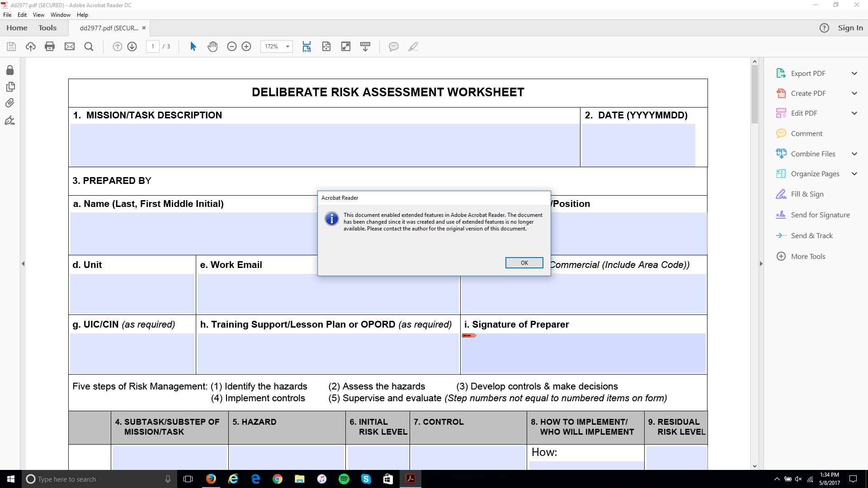Image resolution: width=868 pixels, height=488 pixels.
Task: Click the Send for Signature tool
Action: pyautogui.click(x=820, y=215)
